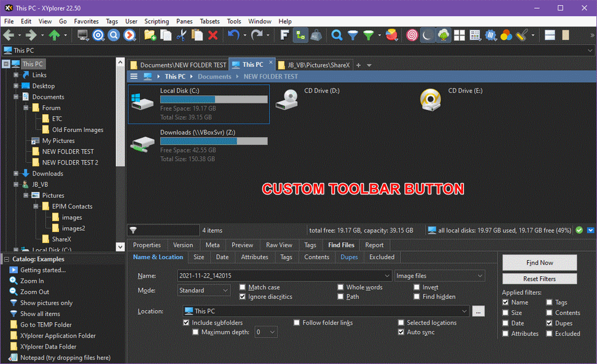The height and width of the screenshot is (364, 597).
Task: Click the Find Now button
Action: click(539, 263)
